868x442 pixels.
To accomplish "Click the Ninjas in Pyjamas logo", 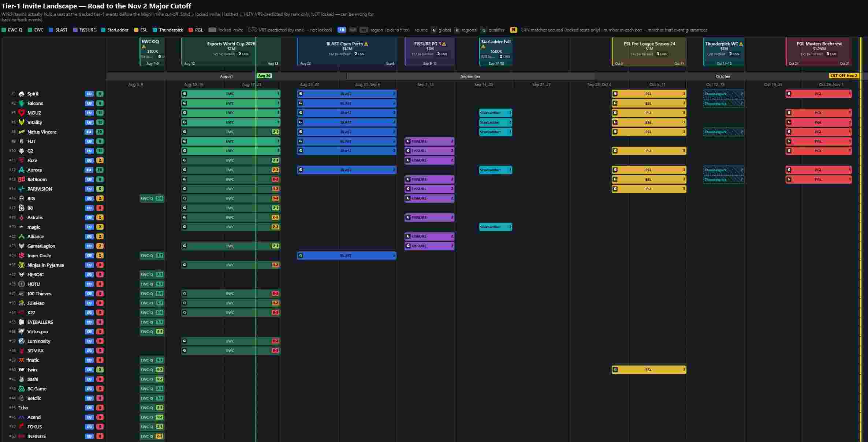I will click(x=22, y=265).
